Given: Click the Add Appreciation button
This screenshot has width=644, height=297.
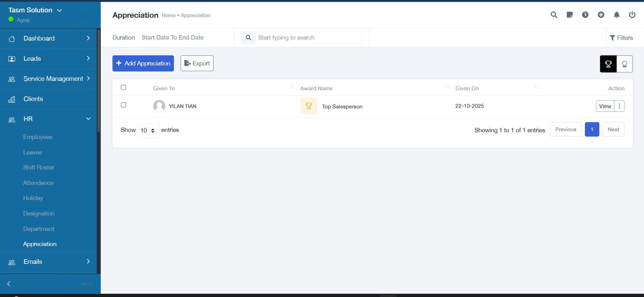Looking at the screenshot, I should point(143,64).
